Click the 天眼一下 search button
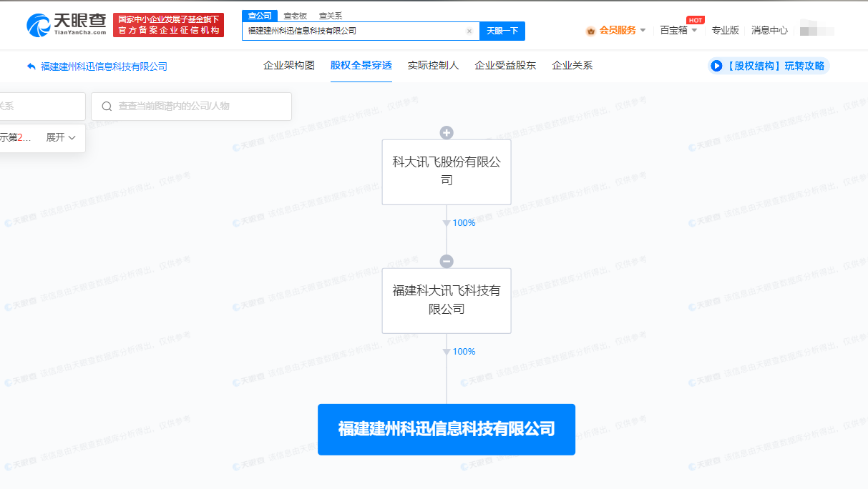The image size is (868, 489). 502,31
